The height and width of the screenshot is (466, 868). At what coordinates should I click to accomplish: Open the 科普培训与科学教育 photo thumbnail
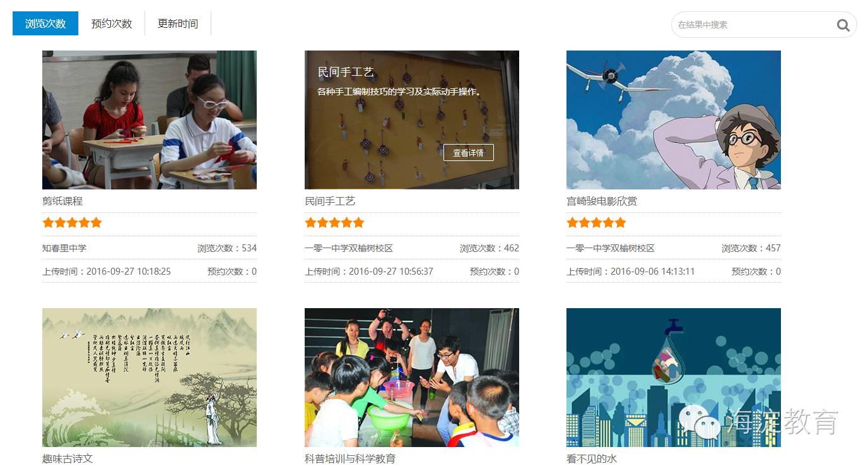click(x=412, y=378)
